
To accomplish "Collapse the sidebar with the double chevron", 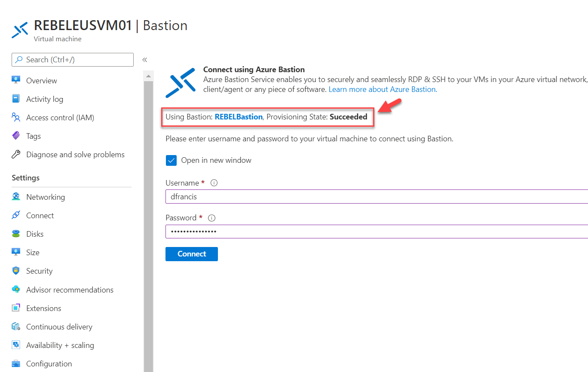I will click(145, 60).
